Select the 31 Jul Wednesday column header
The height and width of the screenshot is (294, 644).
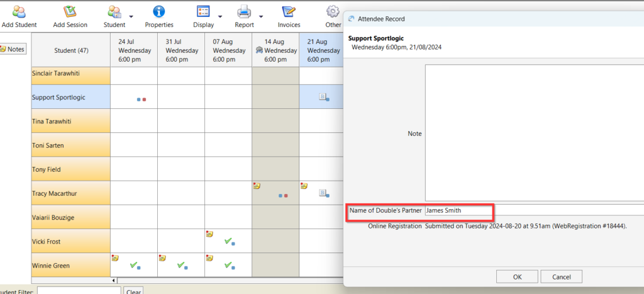pyautogui.click(x=181, y=50)
